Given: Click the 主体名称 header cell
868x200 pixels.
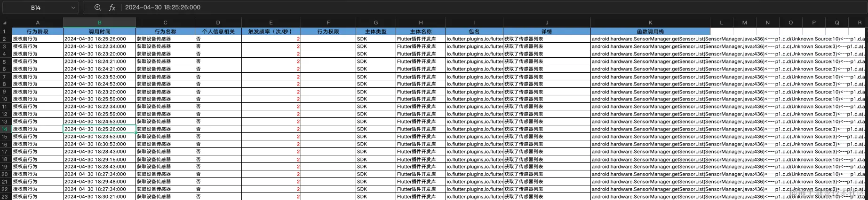Looking at the screenshot, I should coord(421,31).
